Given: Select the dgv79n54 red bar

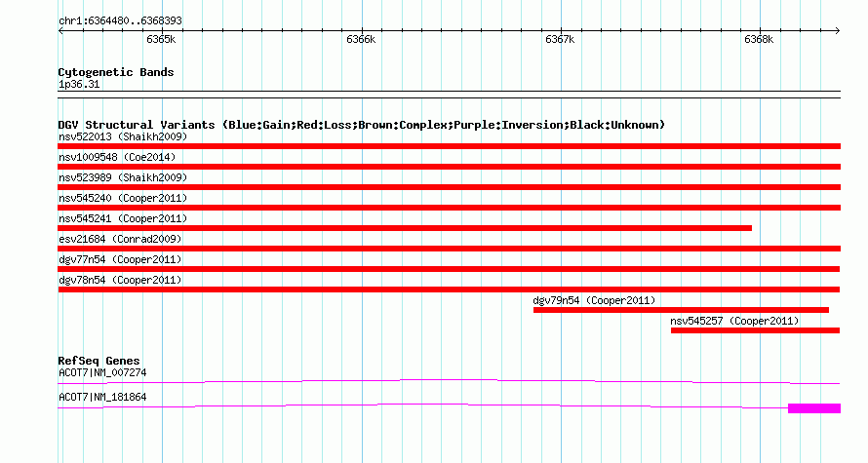Looking at the screenshot, I should click(681, 310).
